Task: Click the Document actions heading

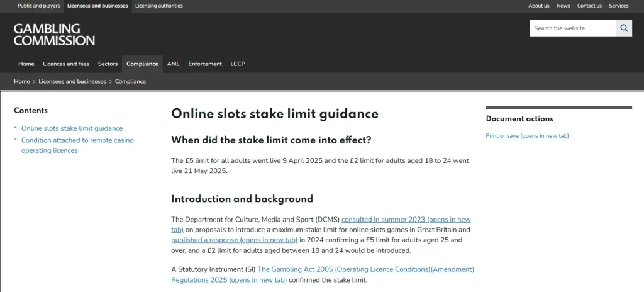Action: (519, 119)
